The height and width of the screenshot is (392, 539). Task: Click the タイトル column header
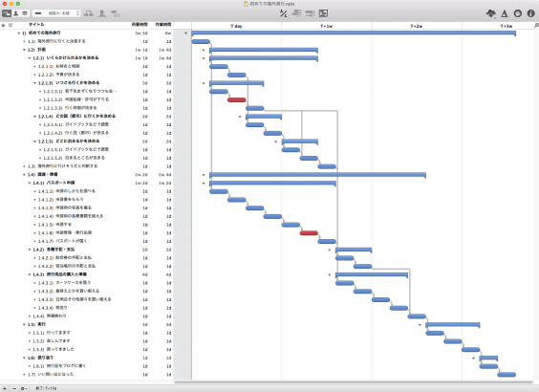[x=36, y=25]
